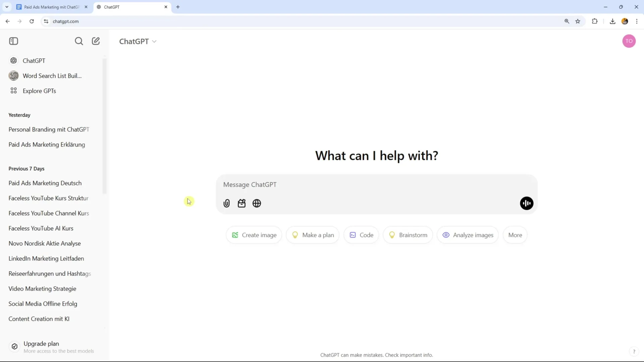Click the sidebar chat list scrollbar

(x=104, y=126)
